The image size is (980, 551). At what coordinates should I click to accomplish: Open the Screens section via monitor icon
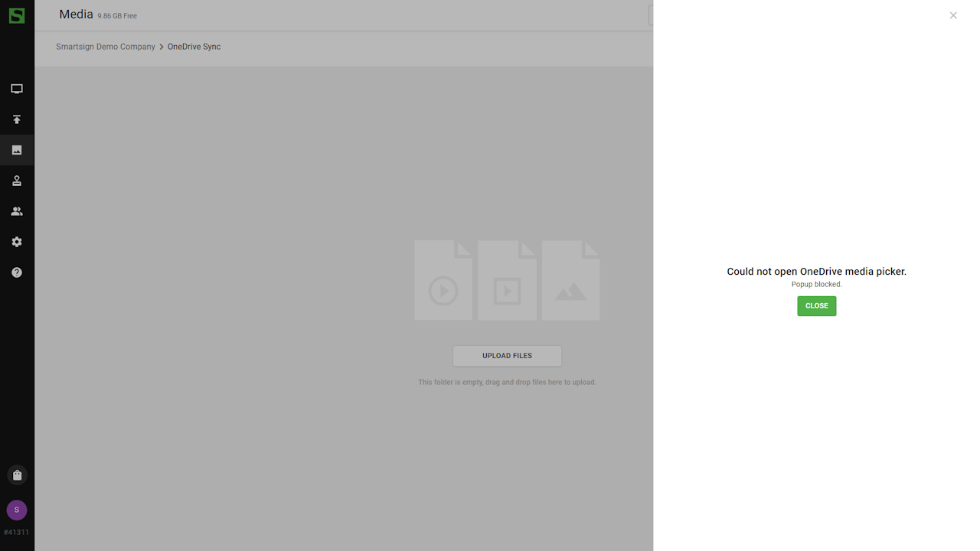tap(17, 89)
